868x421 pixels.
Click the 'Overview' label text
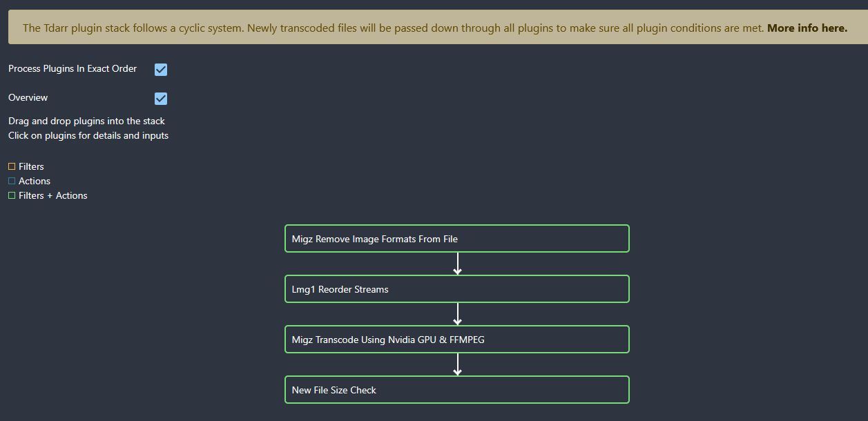tap(28, 98)
